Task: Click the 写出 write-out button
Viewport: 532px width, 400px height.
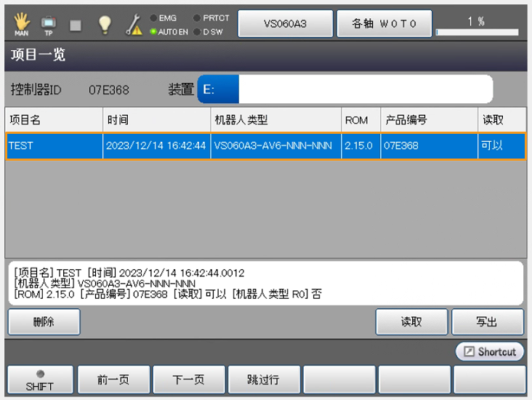Action: pyautogui.click(x=488, y=321)
